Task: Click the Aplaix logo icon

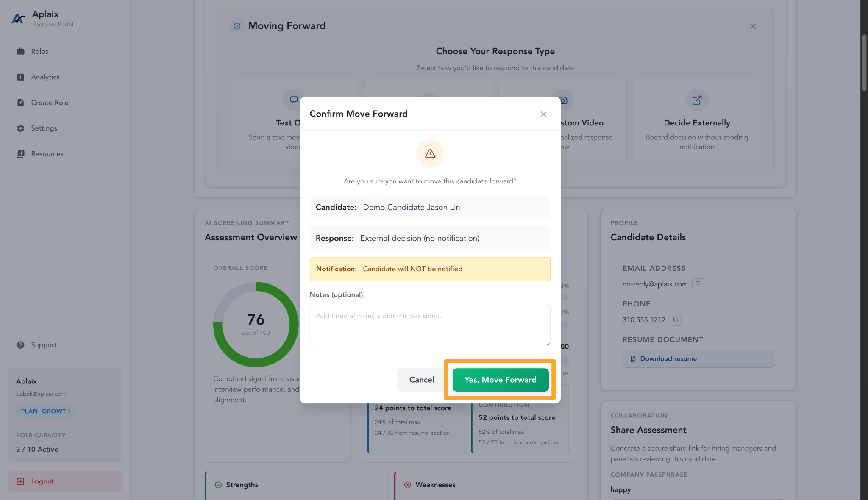Action: tap(18, 19)
